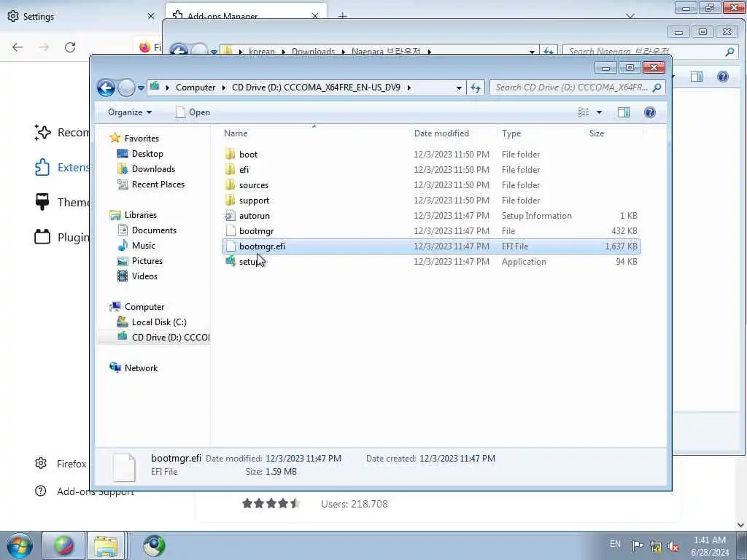Open Pictures library

[x=147, y=261]
